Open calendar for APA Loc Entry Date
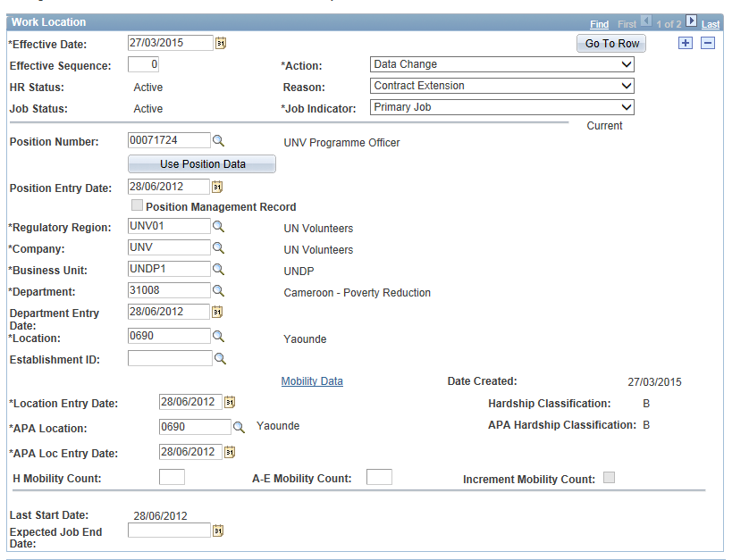Viewport: 749px width, 560px height. (230, 452)
